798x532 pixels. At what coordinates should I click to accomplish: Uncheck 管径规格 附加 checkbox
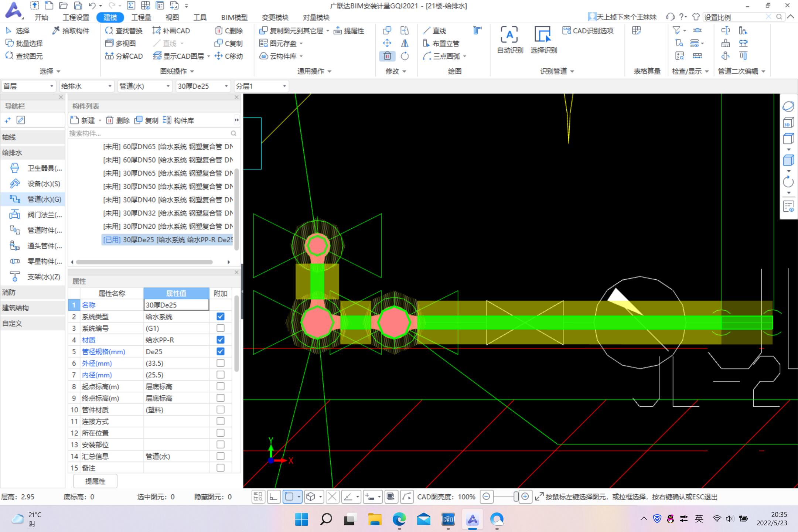(221, 351)
